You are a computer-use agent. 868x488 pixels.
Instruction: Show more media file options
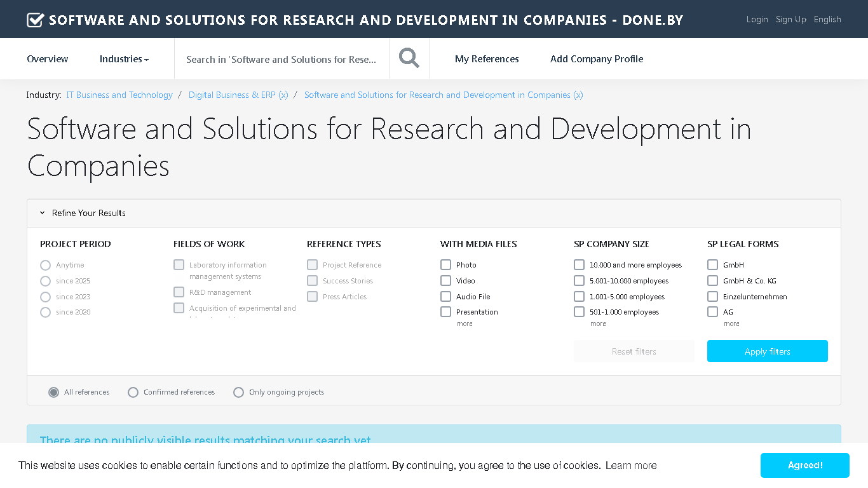pyautogui.click(x=465, y=324)
